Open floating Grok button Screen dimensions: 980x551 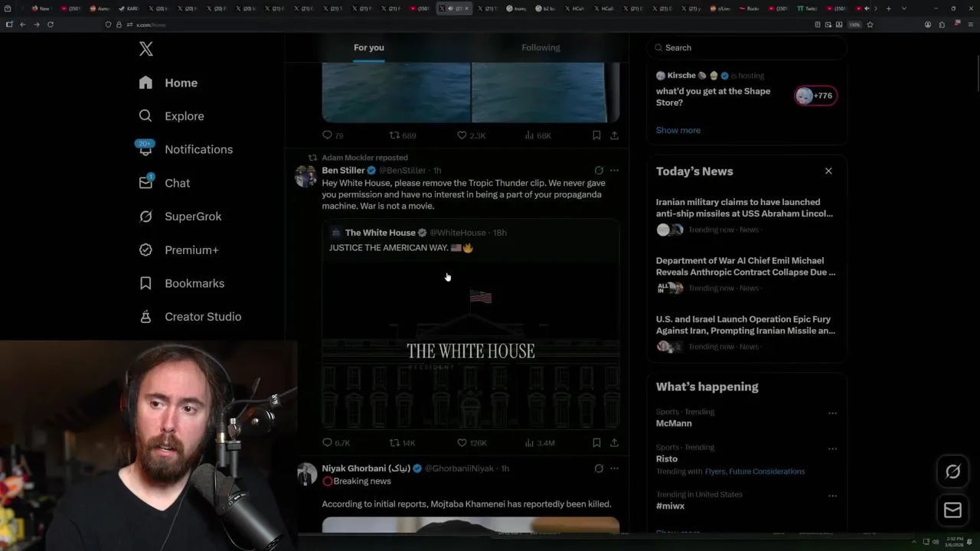point(952,471)
